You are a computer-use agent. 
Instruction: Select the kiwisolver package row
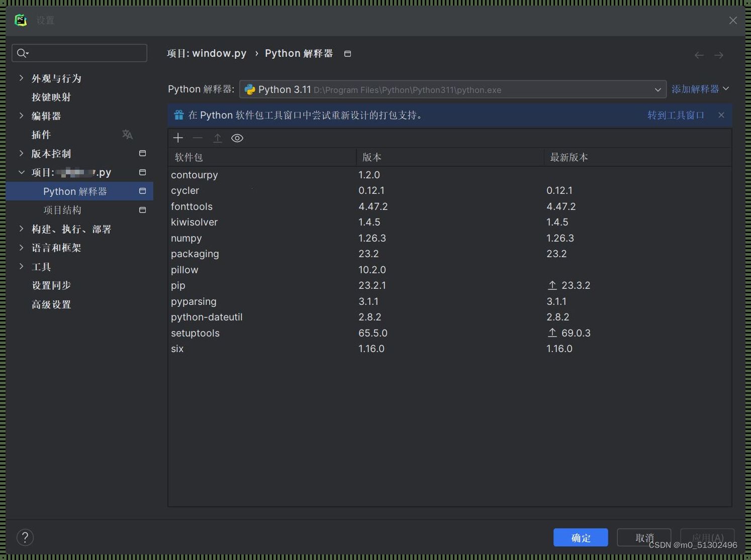click(x=450, y=222)
